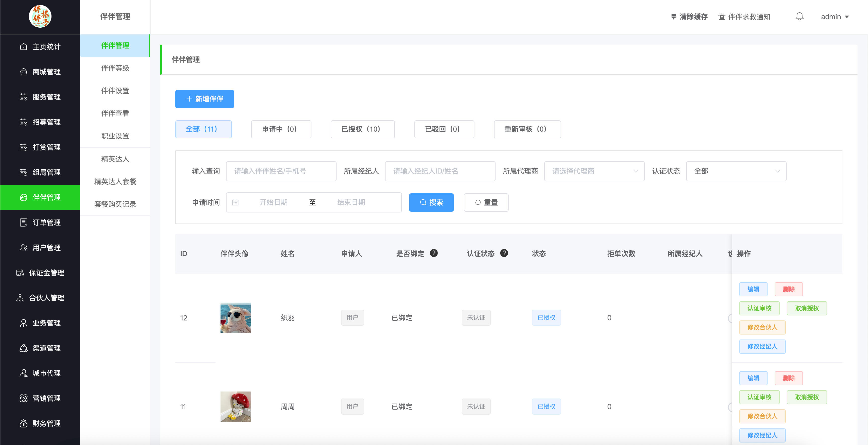Click the 商城管理 shop icon
The width and height of the screenshot is (868, 445).
(x=23, y=72)
